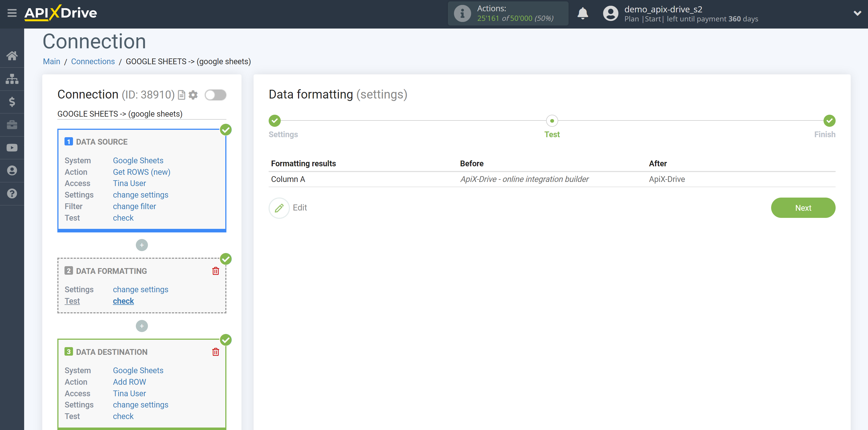
Task: Open the connection notes document icon
Action: click(182, 95)
